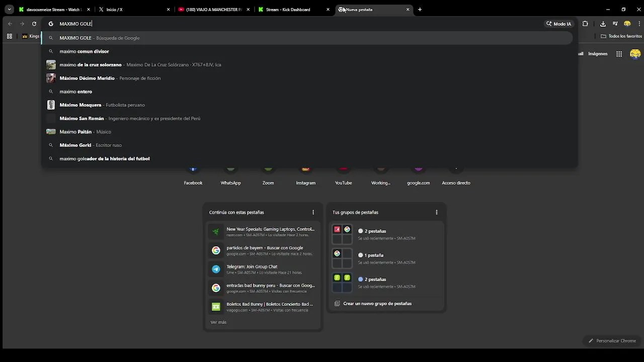644x362 pixels.
Task: Open the Kings bookmark
Action: 31,36
